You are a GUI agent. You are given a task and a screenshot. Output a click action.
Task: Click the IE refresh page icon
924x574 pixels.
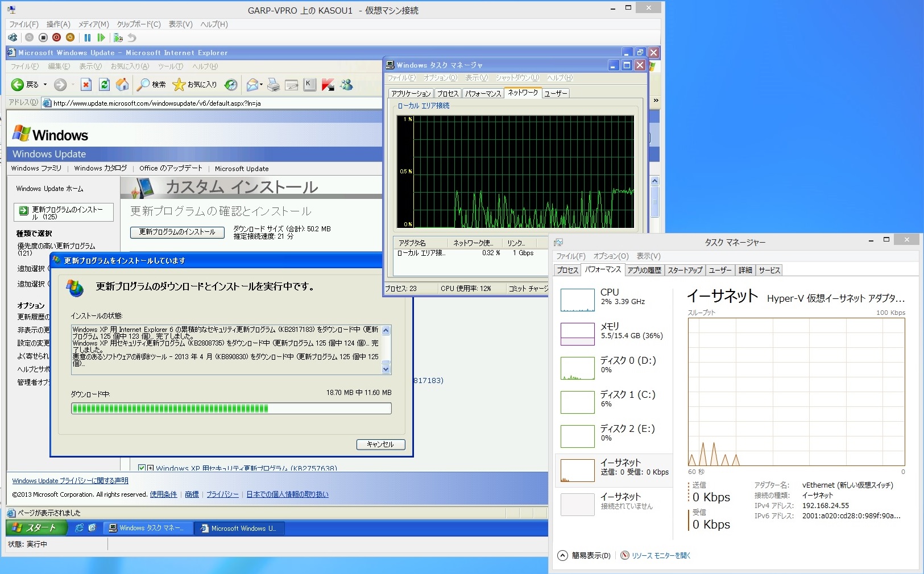[104, 85]
